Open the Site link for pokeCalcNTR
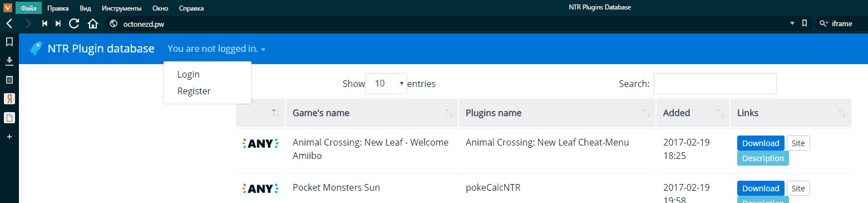868x203 pixels. pos(798,188)
